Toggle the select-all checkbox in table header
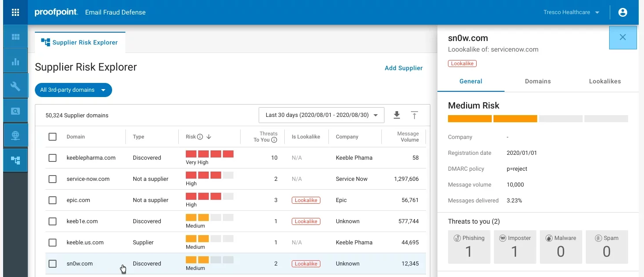644x277 pixels. (53, 137)
